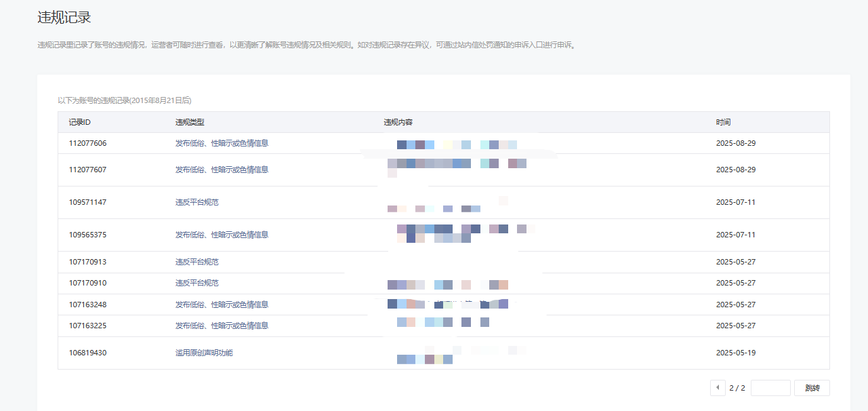The height and width of the screenshot is (411, 868).
Task: Click the 滥用原创声明功能 violation type link
Action: pos(204,353)
